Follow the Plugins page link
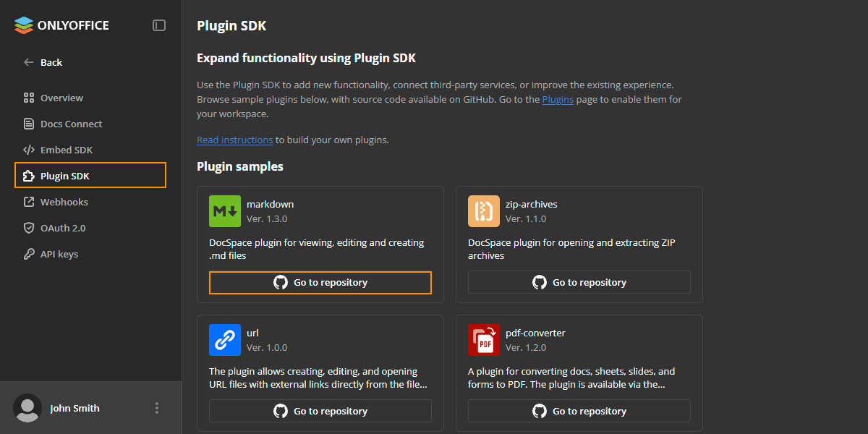Image resolution: width=868 pixels, height=434 pixels. (x=558, y=99)
